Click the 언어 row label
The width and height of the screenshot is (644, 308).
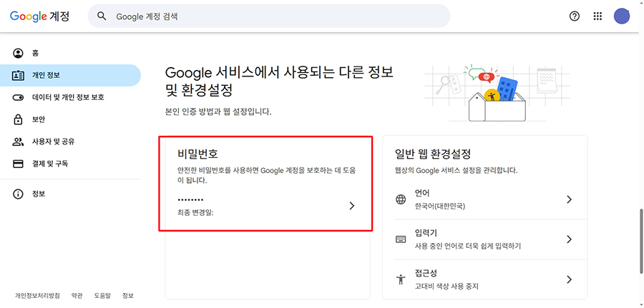tap(422, 193)
